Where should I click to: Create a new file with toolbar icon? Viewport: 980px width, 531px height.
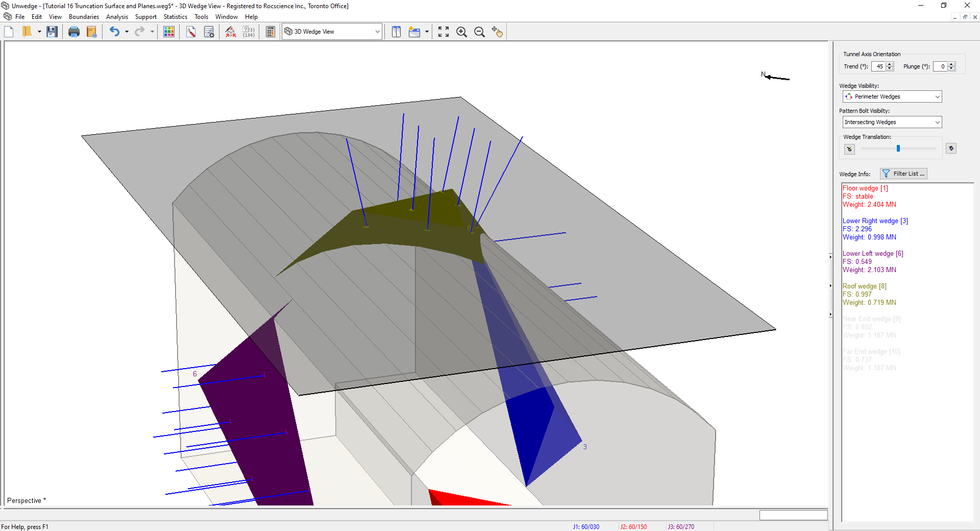[x=9, y=32]
